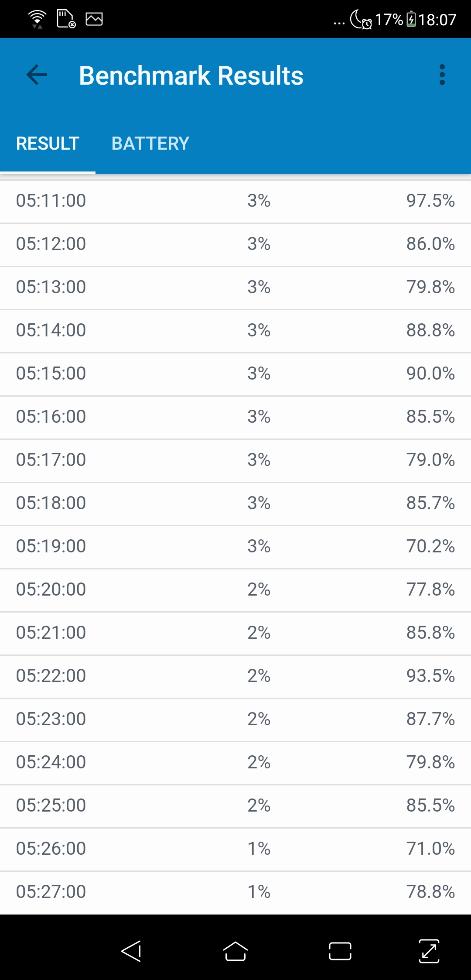Tap the expand screen icon in navigation bar
Viewport: 471px width, 980px height.
point(429,951)
